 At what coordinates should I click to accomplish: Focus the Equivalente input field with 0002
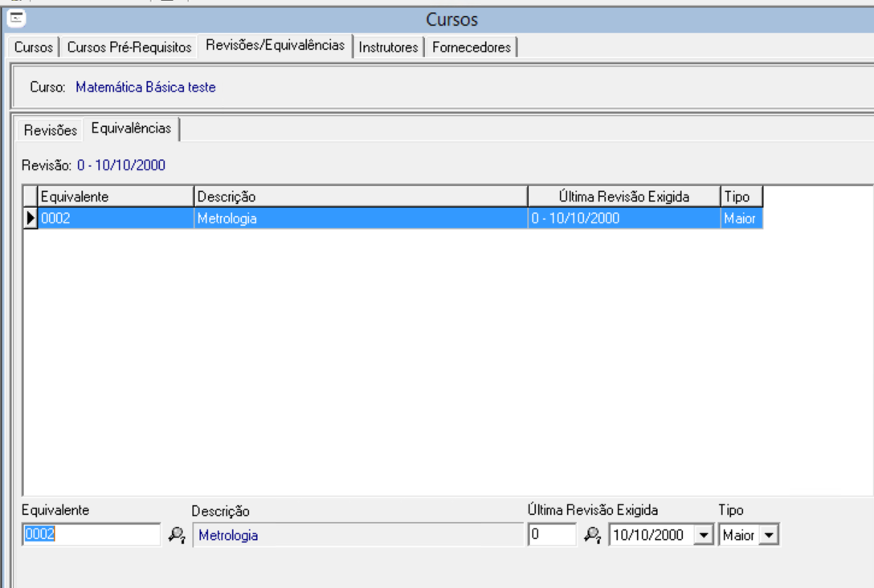click(x=91, y=535)
